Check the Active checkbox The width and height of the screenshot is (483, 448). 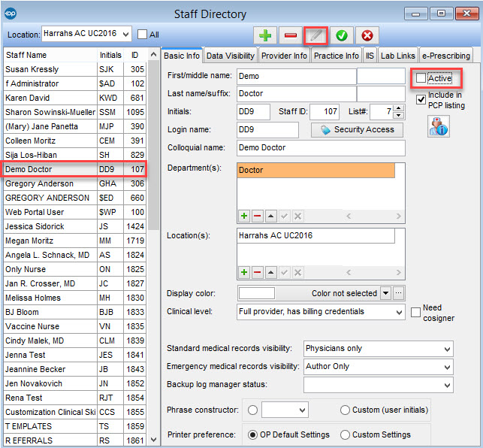pos(421,78)
